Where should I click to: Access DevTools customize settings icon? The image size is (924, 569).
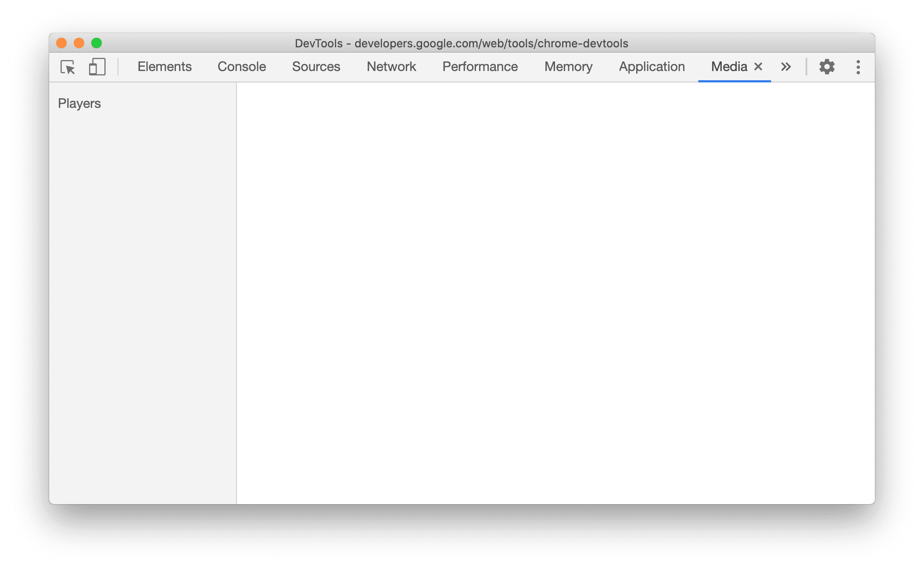coord(827,67)
